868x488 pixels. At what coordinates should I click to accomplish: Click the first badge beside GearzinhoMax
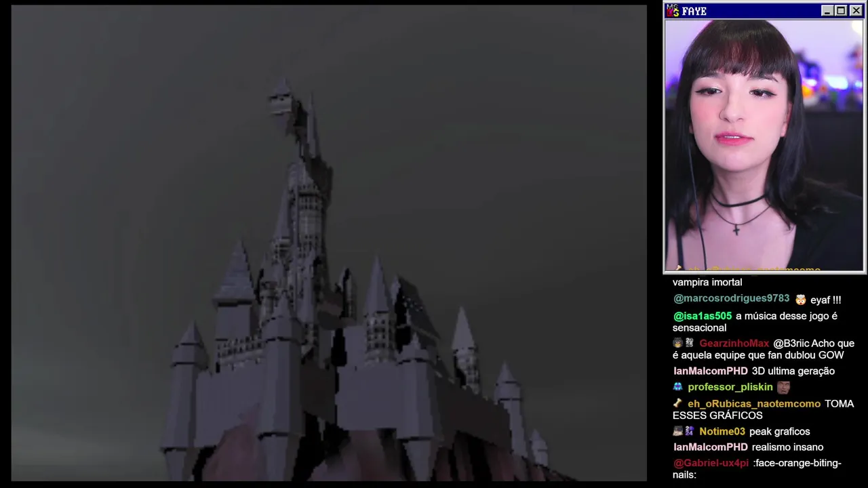point(677,343)
